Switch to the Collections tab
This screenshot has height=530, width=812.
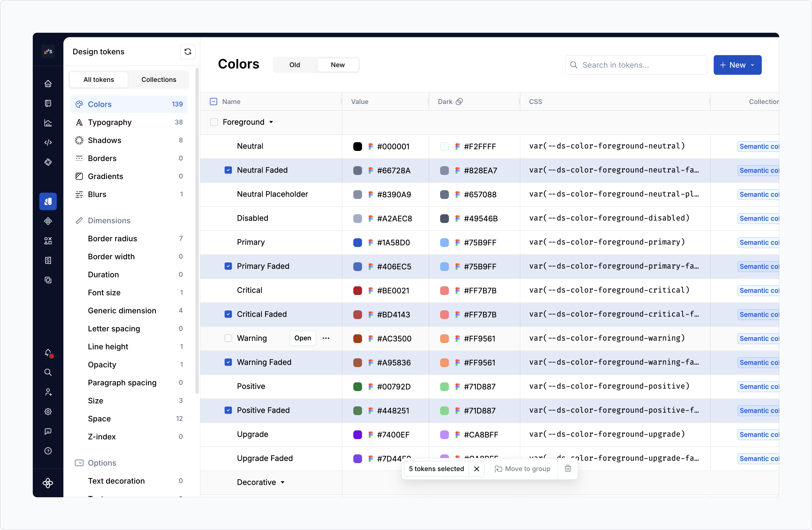pos(159,79)
